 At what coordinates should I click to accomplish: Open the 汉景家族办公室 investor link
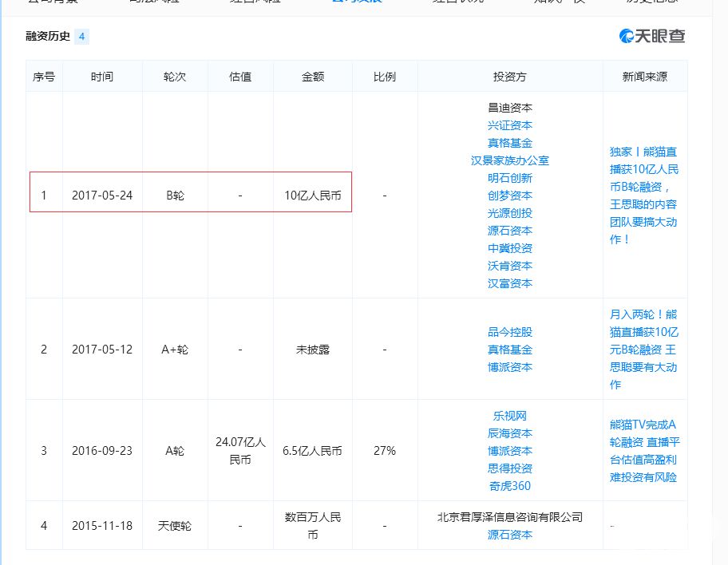point(510,160)
